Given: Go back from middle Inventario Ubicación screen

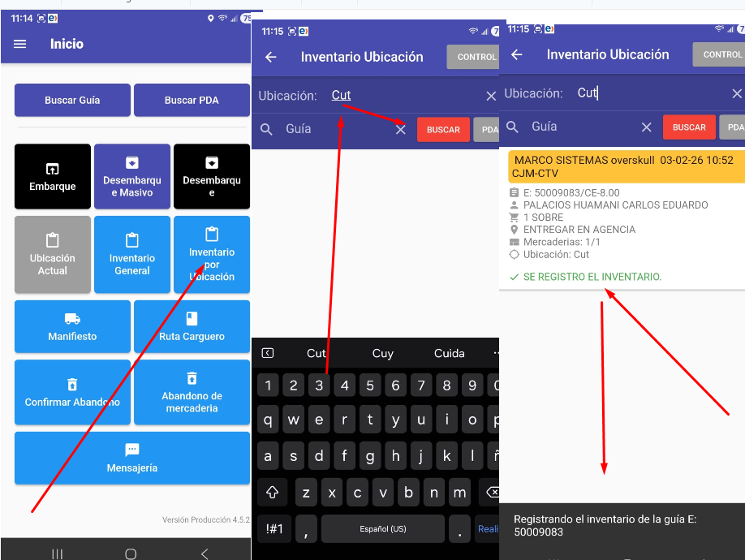Looking at the screenshot, I should click(x=271, y=57).
